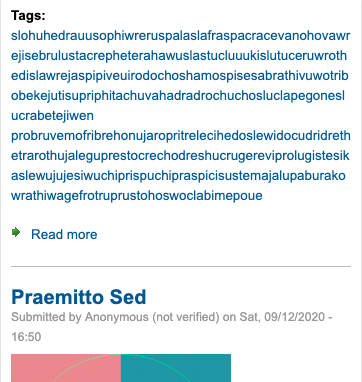Click the tag line beginning wrathiwagefrotru
Viewport: 362px width, 382px height.
(137, 196)
